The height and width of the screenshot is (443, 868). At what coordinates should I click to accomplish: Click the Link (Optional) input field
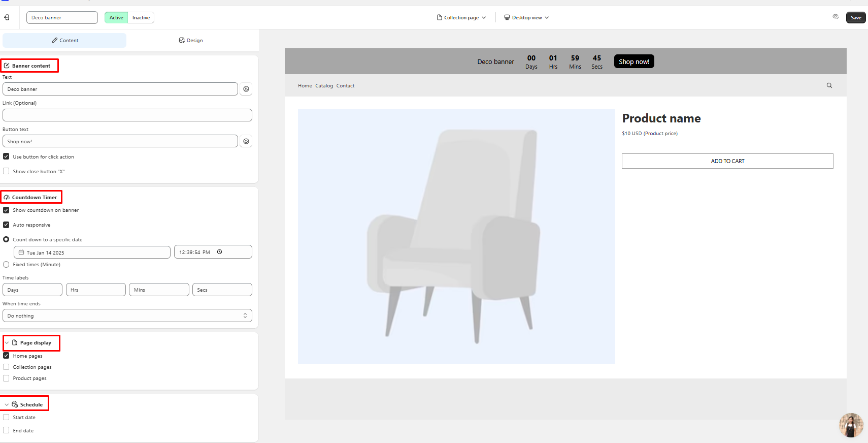coord(127,115)
